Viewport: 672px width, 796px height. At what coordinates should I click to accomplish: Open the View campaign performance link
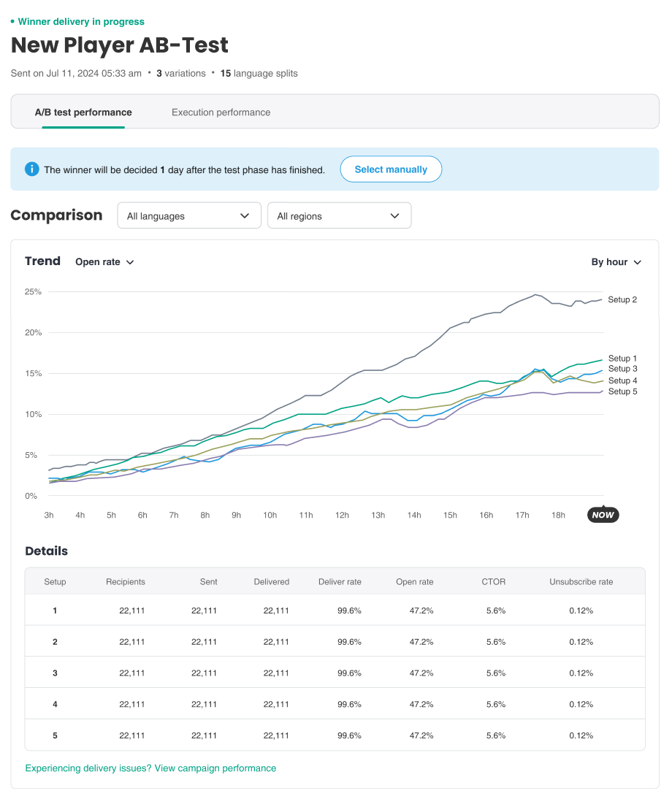(150, 768)
